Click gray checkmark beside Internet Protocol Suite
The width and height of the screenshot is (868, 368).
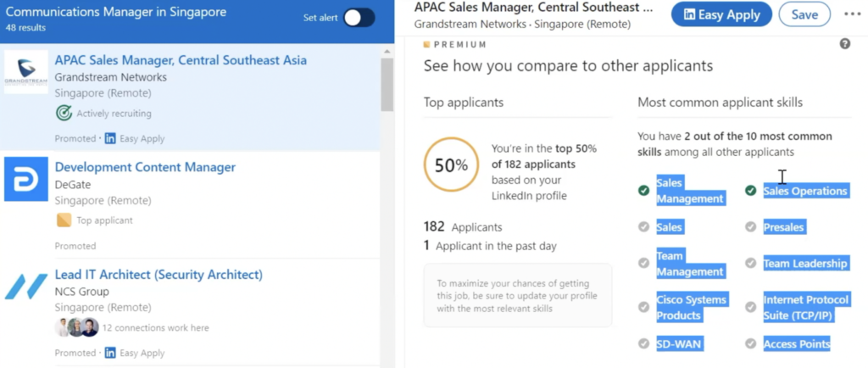tap(751, 307)
